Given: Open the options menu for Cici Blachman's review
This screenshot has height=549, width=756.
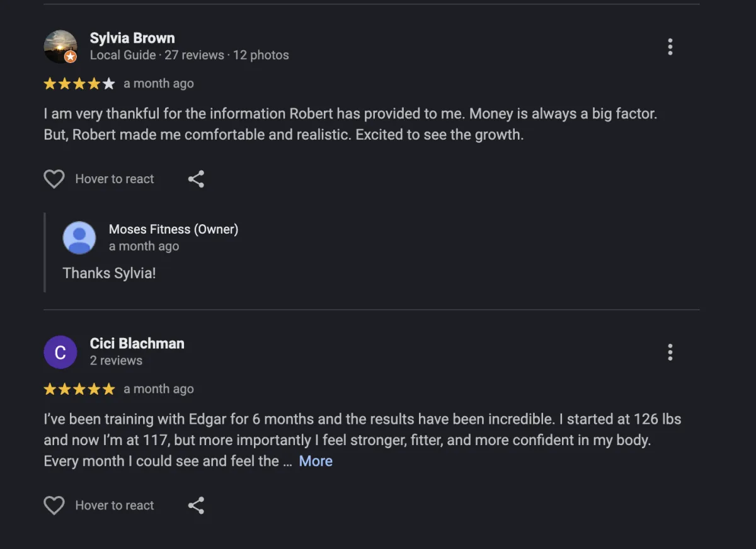Looking at the screenshot, I should tap(670, 352).
